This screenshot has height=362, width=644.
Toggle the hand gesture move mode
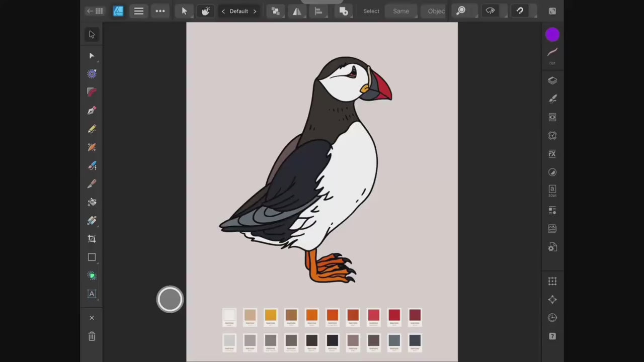[x=205, y=11]
